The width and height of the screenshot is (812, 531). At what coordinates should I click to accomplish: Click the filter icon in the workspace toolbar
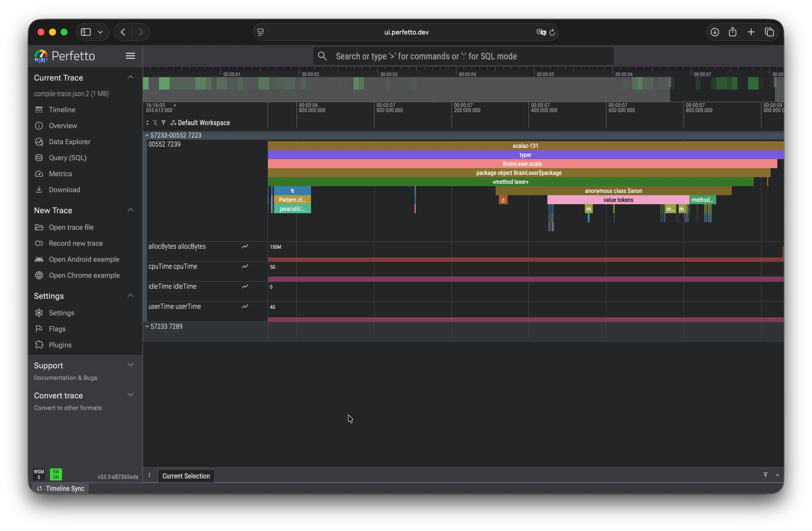(164, 123)
